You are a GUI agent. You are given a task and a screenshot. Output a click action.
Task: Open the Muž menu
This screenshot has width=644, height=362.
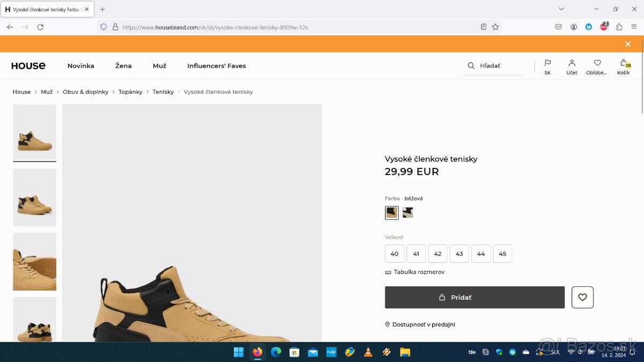pyautogui.click(x=159, y=66)
